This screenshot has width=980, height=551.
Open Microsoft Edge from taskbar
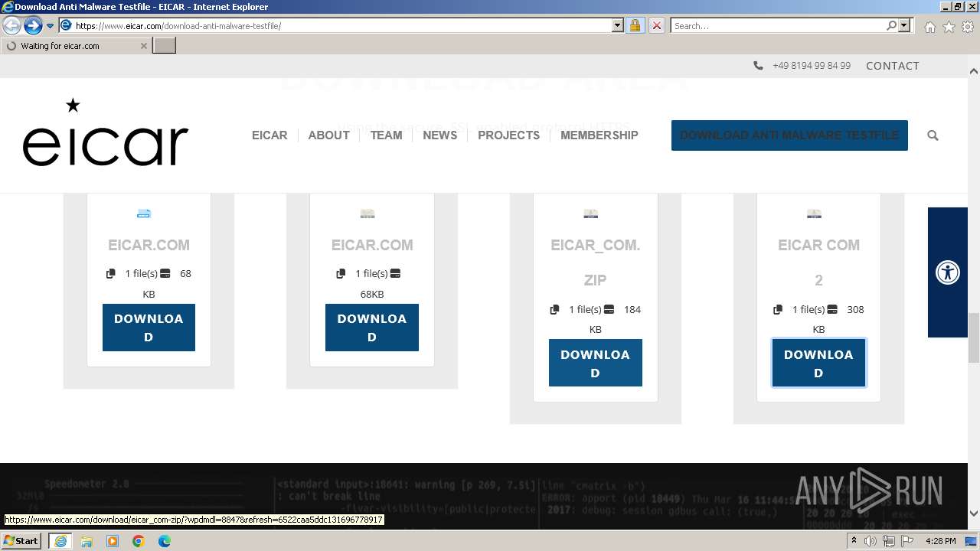165,541
